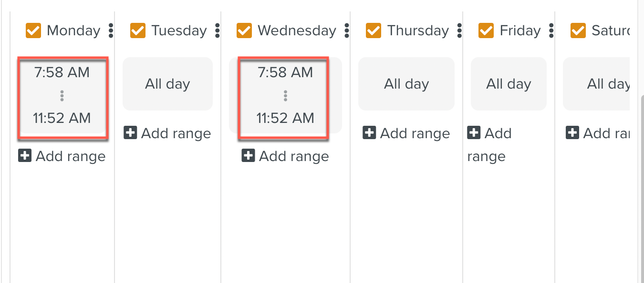Image resolution: width=644 pixels, height=283 pixels.
Task: Select Wednesday's 11:52 AM end time
Action: tap(285, 118)
